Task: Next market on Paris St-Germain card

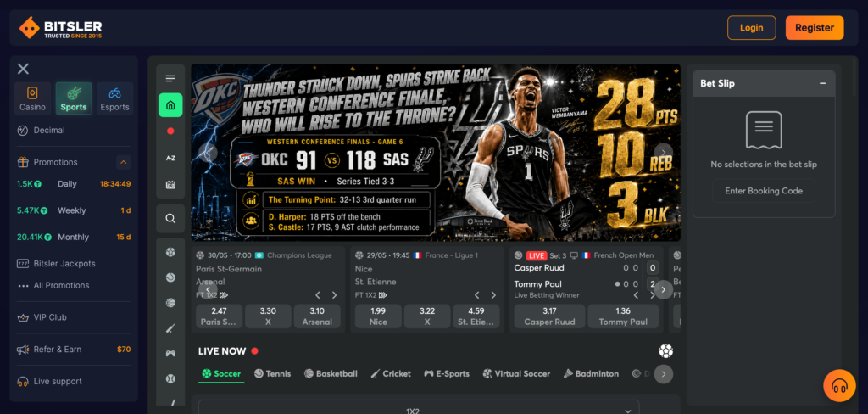Action: click(x=334, y=295)
